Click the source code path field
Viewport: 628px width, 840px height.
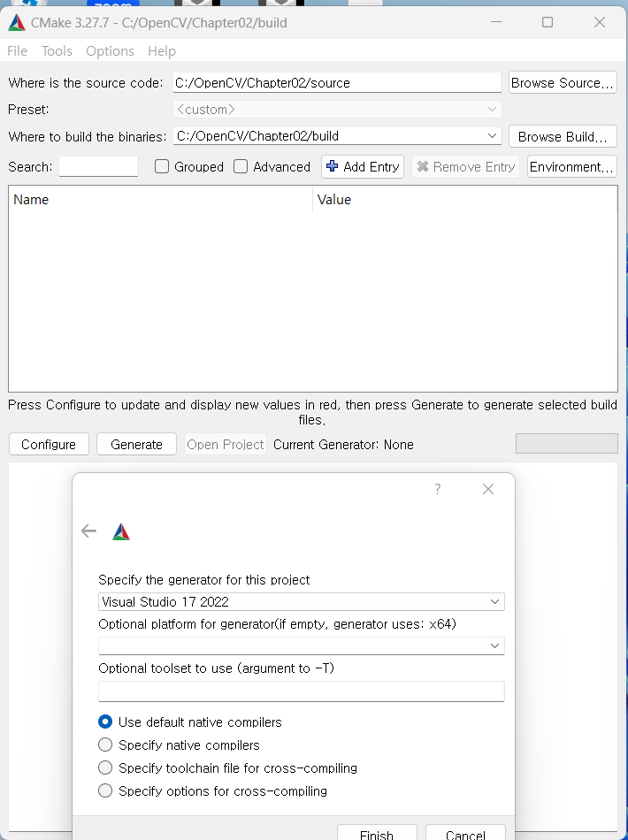337,82
